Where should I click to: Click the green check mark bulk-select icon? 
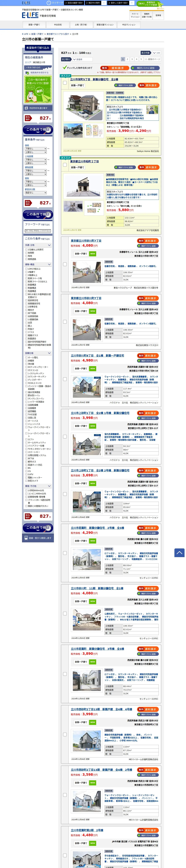pos(64,67)
